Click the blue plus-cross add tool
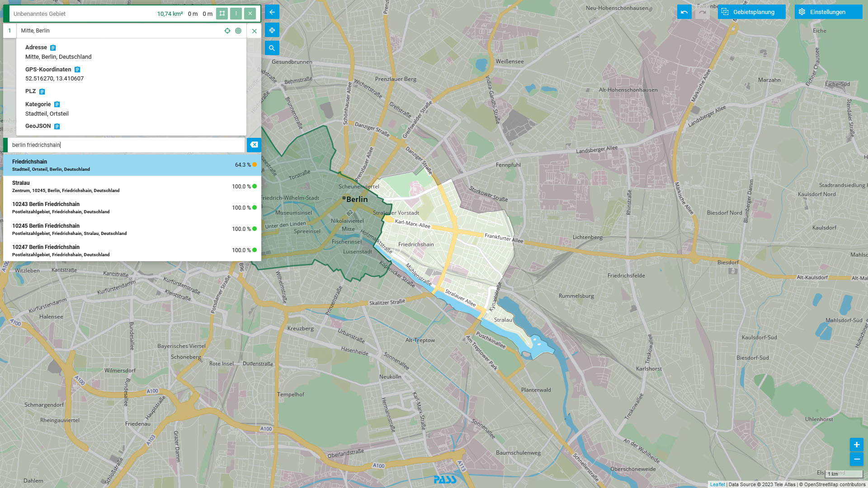The height and width of the screenshot is (488, 868). click(x=272, y=30)
